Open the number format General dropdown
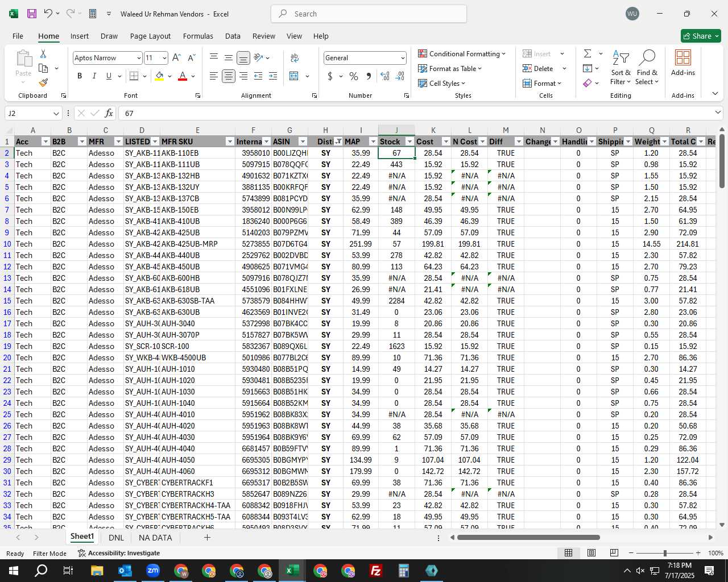This screenshot has width=728, height=582. pyautogui.click(x=403, y=58)
